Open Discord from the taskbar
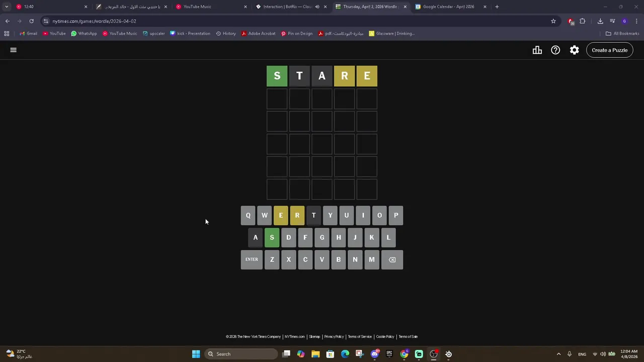Image resolution: width=644 pixels, height=362 pixels. [x=374, y=354]
